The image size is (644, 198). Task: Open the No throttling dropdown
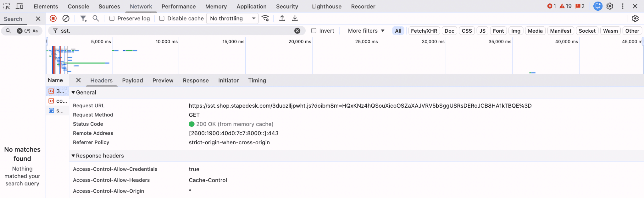232,19
